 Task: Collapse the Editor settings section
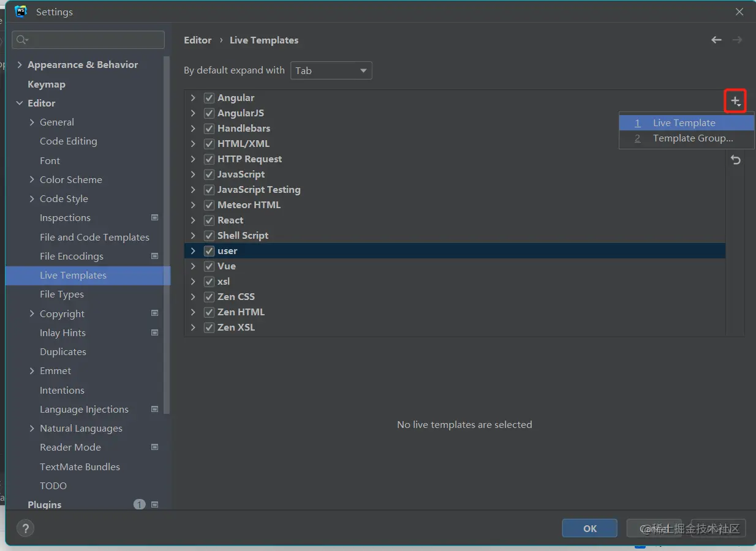20,103
